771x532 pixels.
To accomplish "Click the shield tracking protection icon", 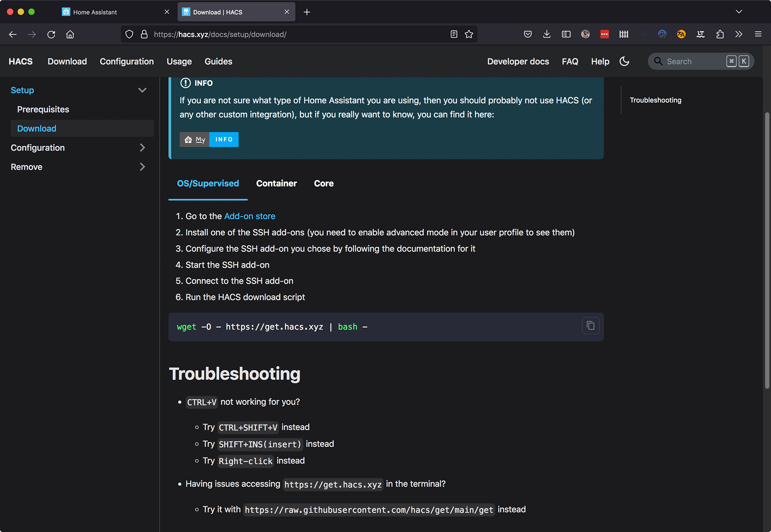I will click(129, 35).
